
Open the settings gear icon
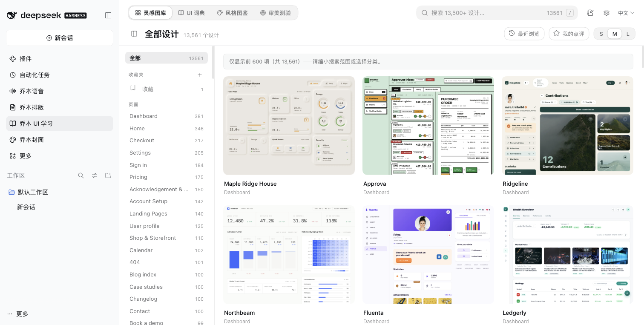[607, 13]
